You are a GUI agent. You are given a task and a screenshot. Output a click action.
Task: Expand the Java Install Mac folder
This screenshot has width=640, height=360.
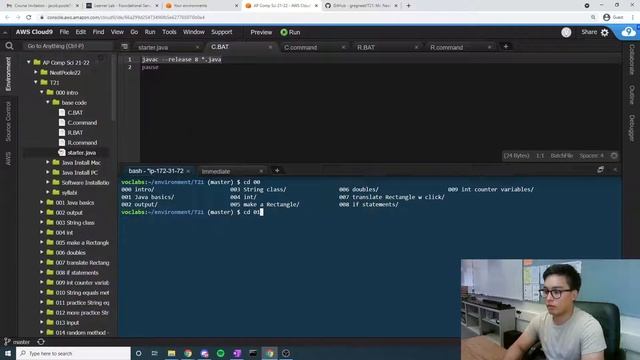coord(48,162)
